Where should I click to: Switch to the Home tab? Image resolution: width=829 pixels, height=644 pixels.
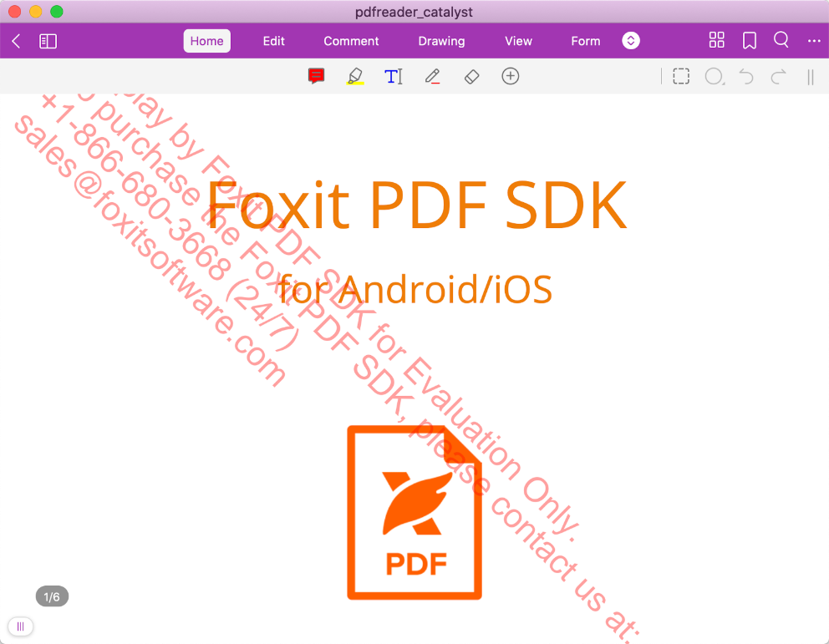click(206, 41)
